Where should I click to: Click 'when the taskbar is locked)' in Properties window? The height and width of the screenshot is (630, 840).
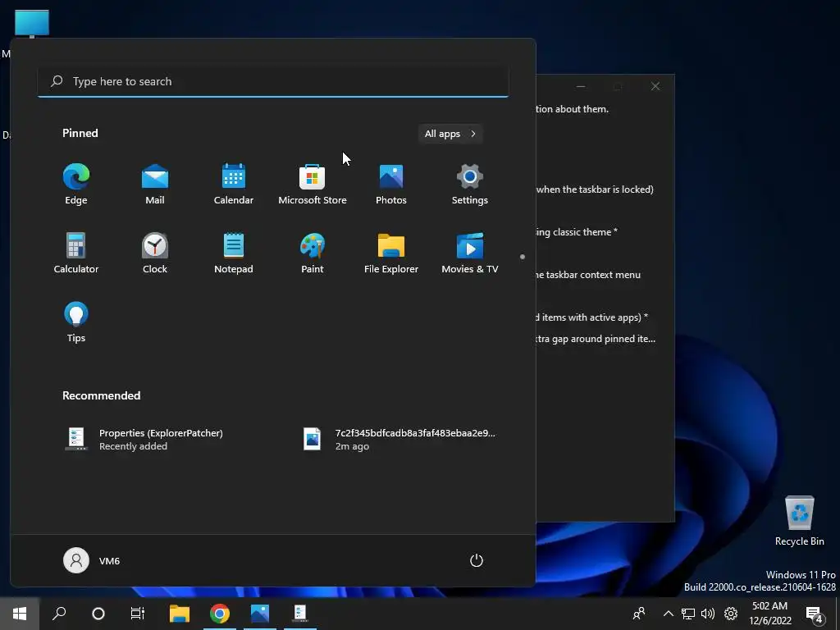point(595,189)
